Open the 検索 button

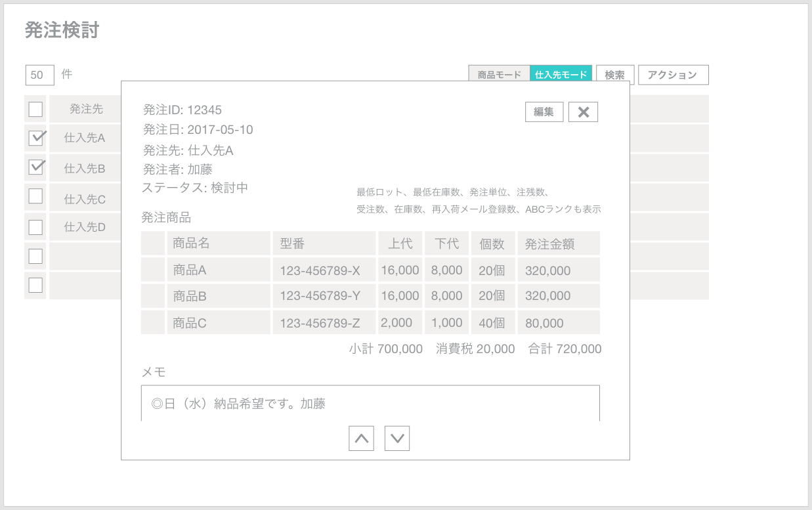[615, 75]
